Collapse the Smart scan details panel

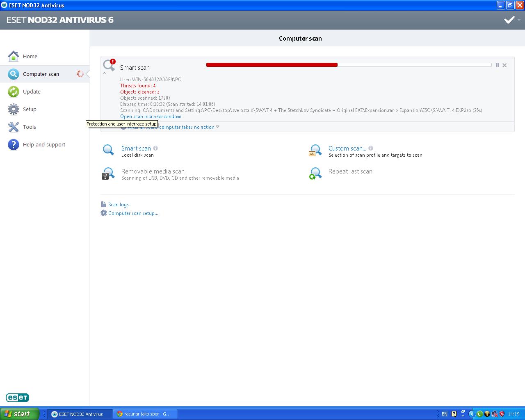(104, 73)
